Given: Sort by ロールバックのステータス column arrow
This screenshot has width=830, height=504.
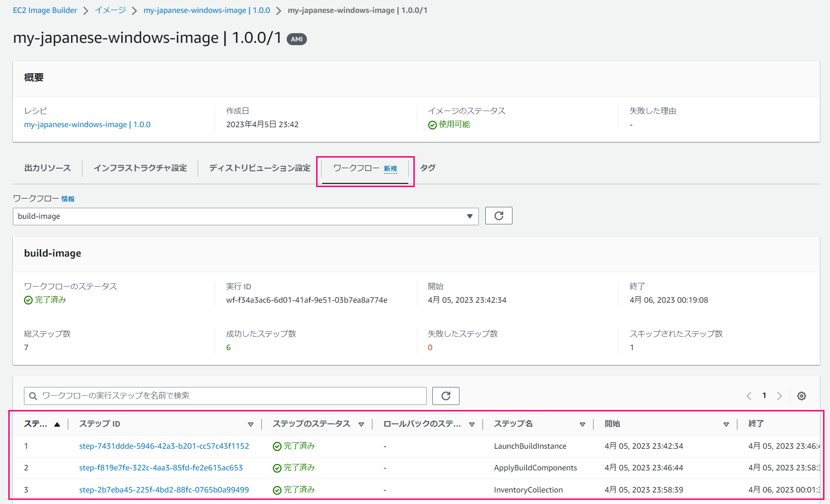Looking at the screenshot, I should (472, 424).
